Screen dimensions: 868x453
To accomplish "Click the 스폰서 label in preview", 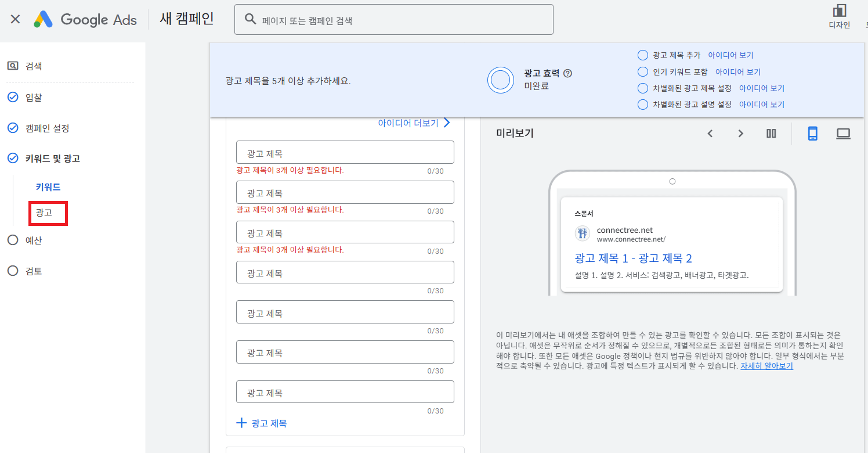I will pos(584,213).
